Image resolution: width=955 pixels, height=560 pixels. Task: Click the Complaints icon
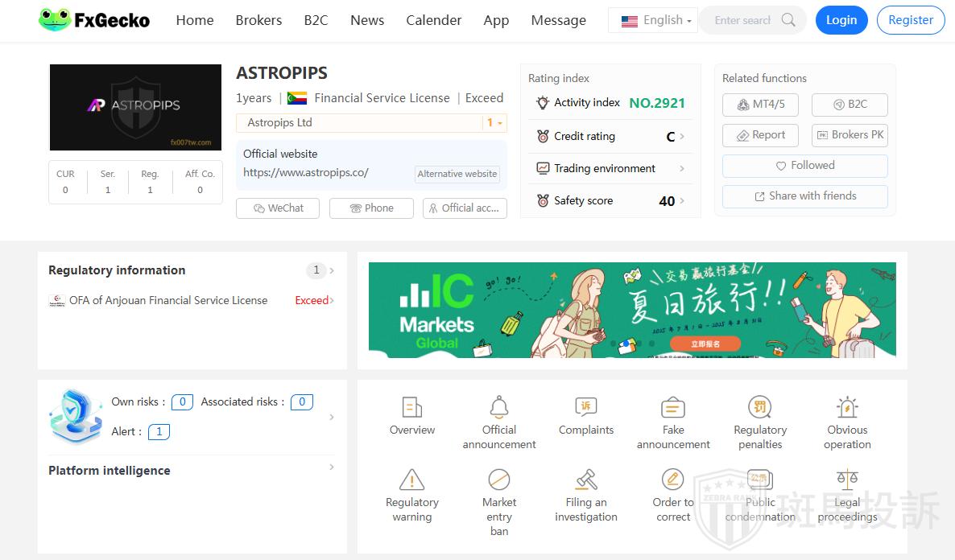click(585, 407)
